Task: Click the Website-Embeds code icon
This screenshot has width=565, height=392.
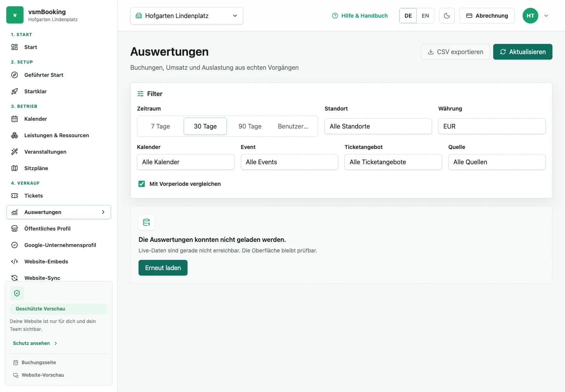Action: pos(15,261)
